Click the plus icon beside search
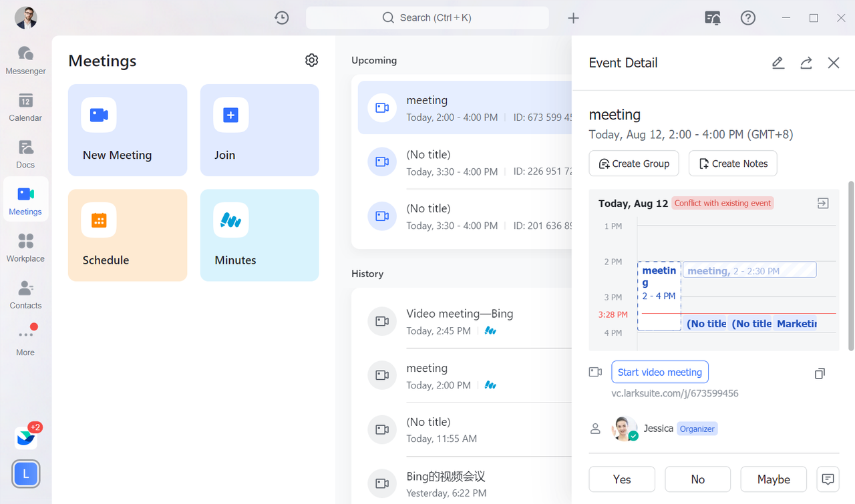This screenshot has width=855, height=504. 573,18
